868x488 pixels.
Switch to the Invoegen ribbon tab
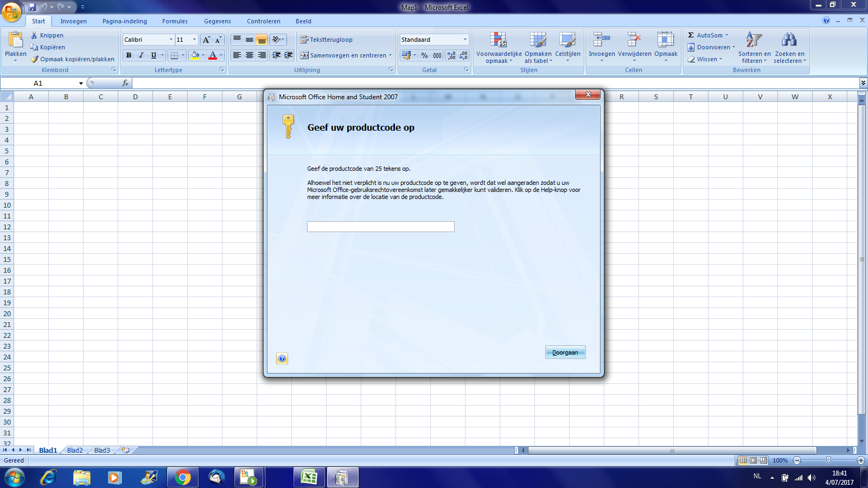click(x=73, y=21)
